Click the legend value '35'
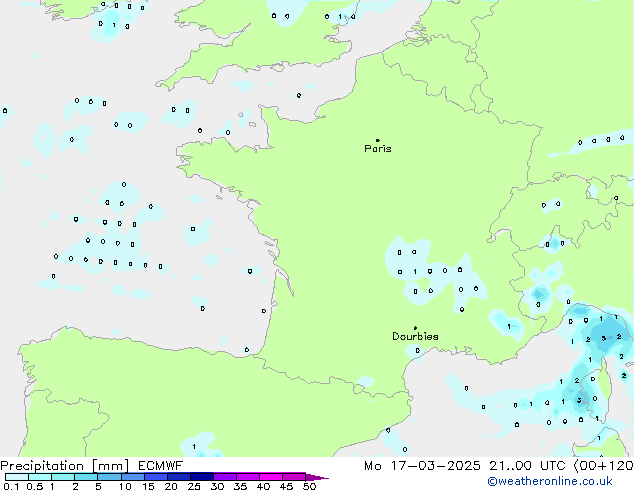Viewport: 634px width, 490px height. click(240, 486)
